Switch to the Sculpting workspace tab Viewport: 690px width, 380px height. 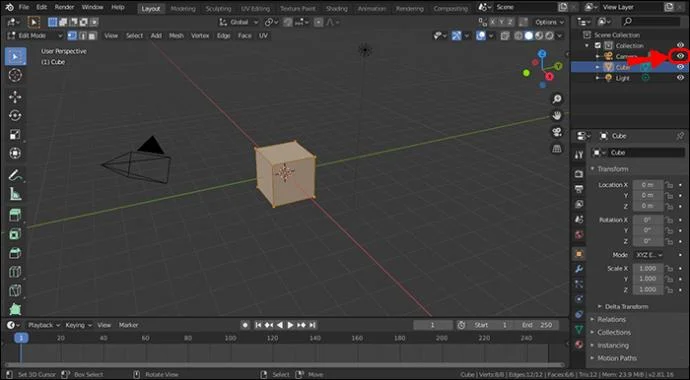pos(218,8)
